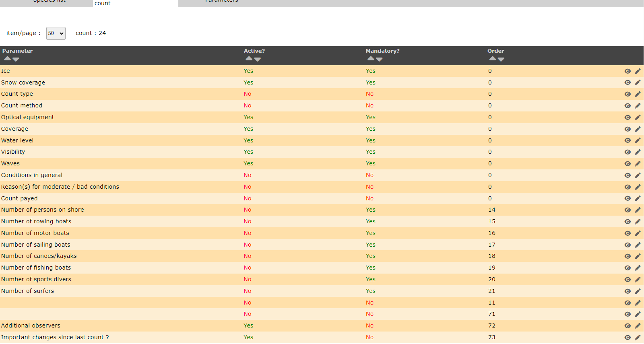644x344 pixels.
Task: Click the eye icon for Optical equipment
Action: coord(627,117)
